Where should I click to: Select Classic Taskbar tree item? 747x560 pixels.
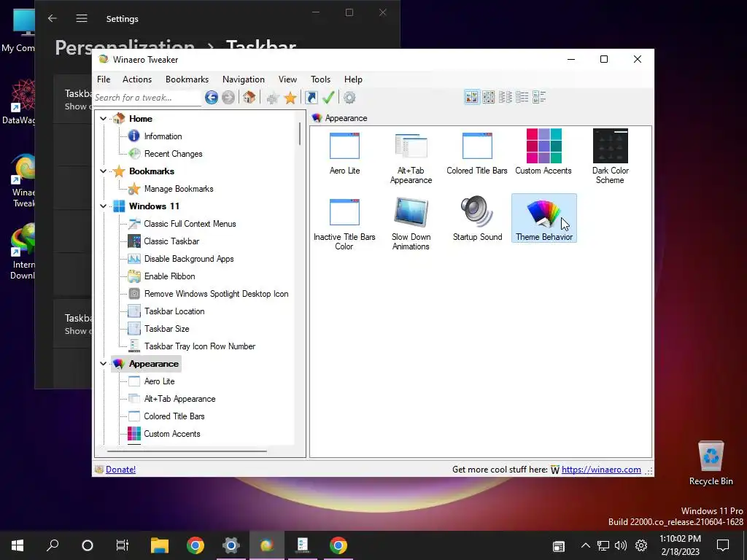click(171, 241)
